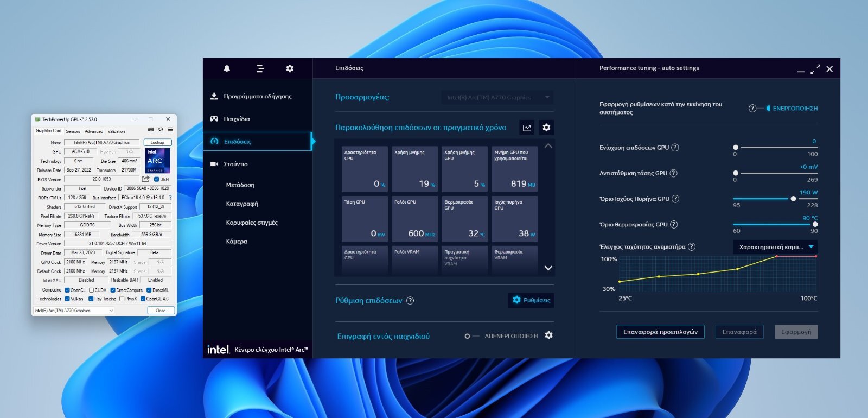Collapse telemetry tiles with up chevron
868x418 pixels.
pos(548,146)
